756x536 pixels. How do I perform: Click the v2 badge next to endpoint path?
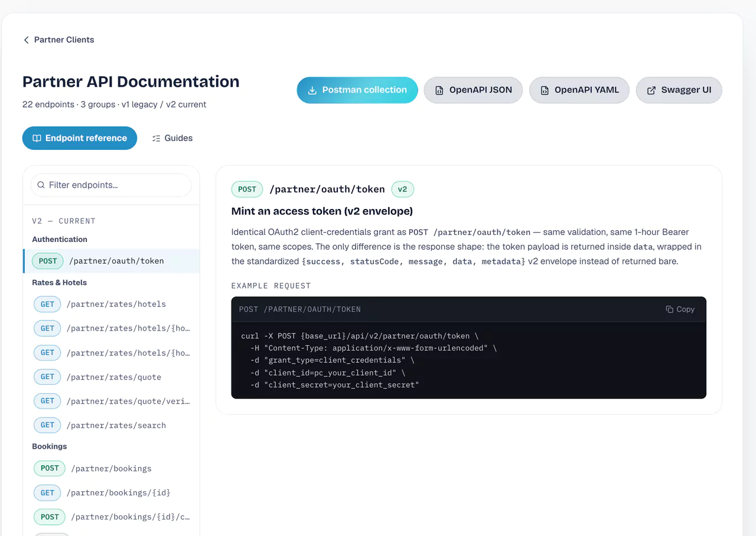(402, 189)
